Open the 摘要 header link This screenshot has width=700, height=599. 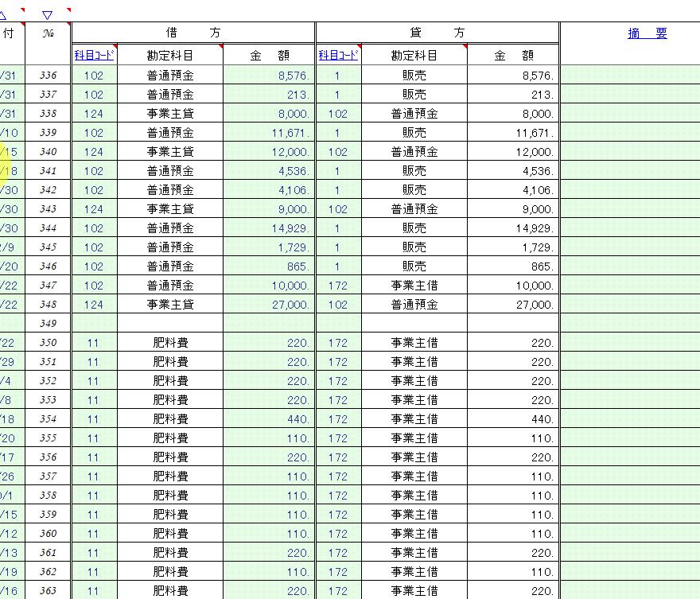tap(647, 33)
